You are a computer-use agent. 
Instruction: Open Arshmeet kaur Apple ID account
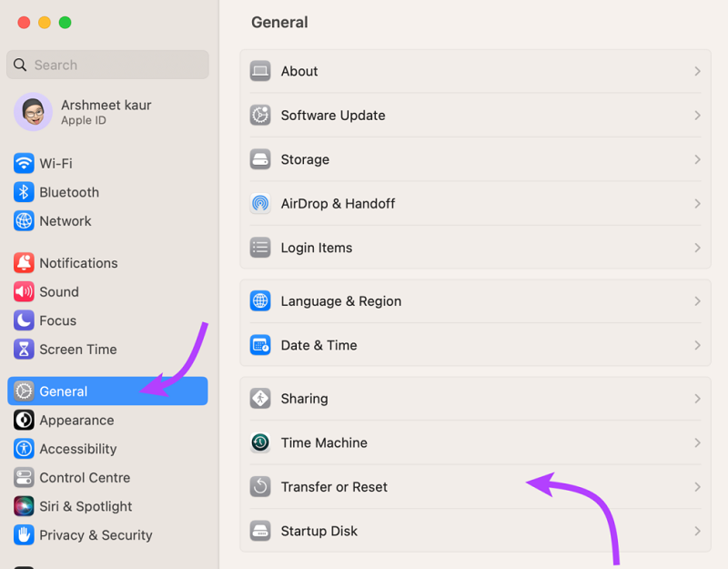[106, 112]
